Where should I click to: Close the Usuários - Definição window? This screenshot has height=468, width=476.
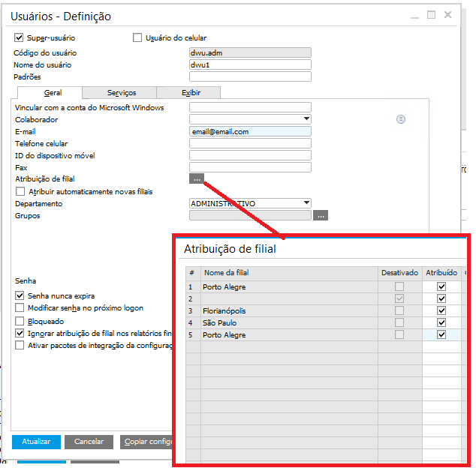pos(448,15)
